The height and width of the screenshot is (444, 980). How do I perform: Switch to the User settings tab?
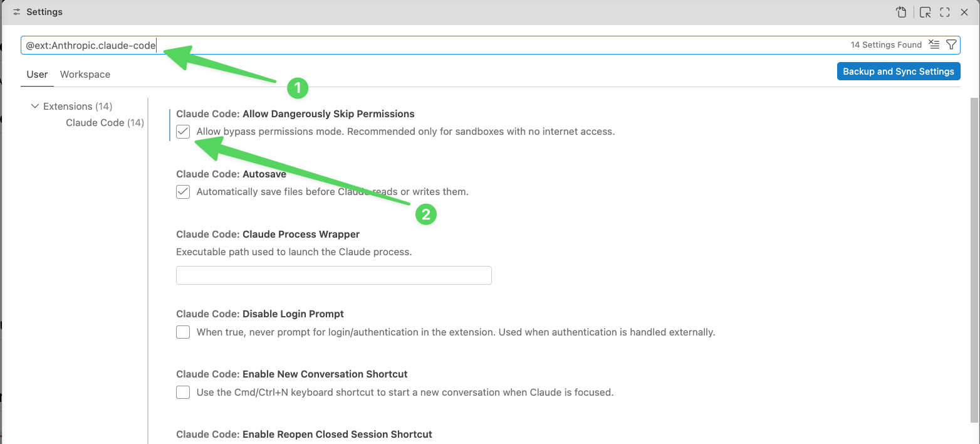point(37,74)
